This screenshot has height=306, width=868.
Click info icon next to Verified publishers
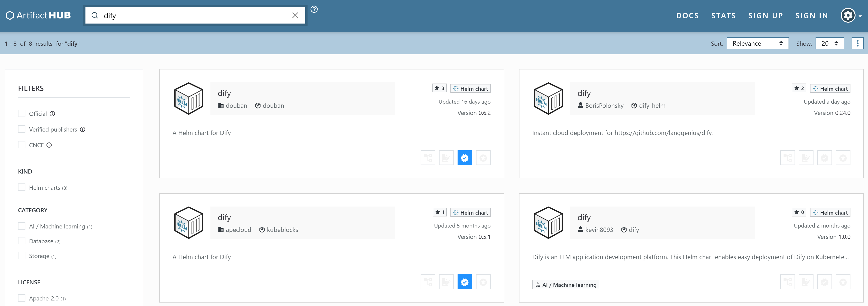pos(82,130)
